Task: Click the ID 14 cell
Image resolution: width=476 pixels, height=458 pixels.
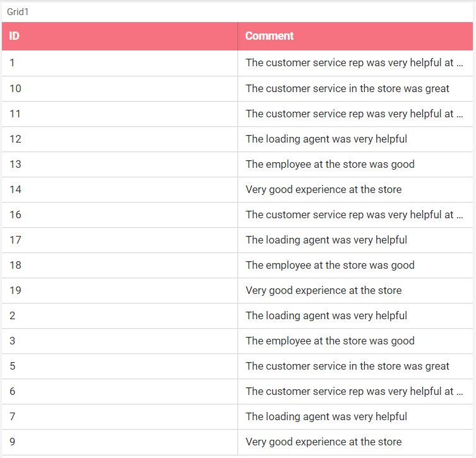Action: [x=119, y=189]
